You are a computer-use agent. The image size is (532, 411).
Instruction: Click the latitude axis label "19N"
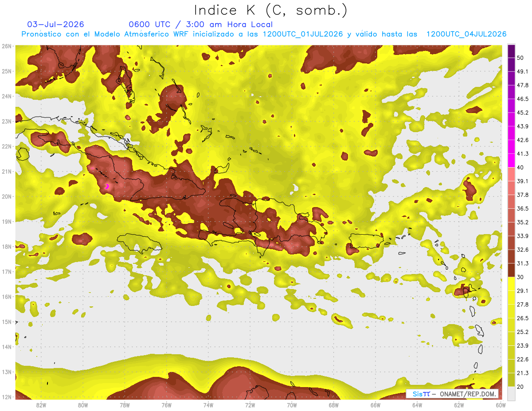pyautogui.click(x=6, y=222)
